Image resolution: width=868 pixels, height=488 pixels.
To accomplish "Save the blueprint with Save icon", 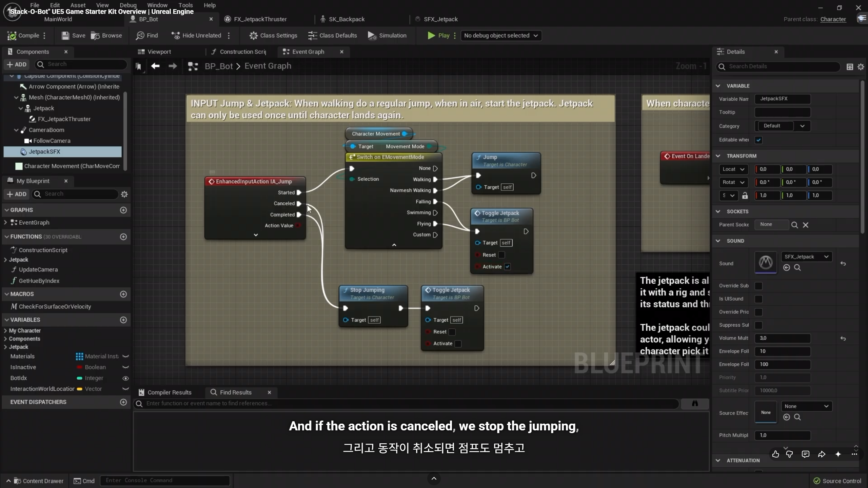I will tap(73, 36).
